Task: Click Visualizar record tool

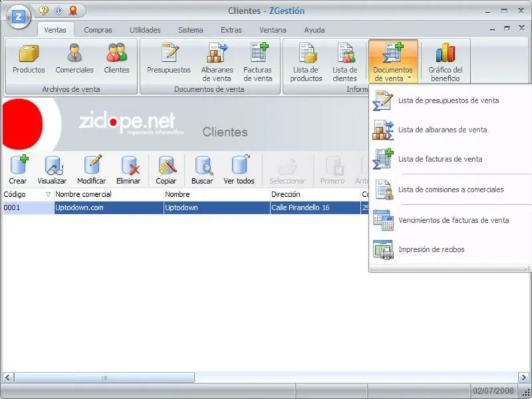Action: [x=53, y=170]
